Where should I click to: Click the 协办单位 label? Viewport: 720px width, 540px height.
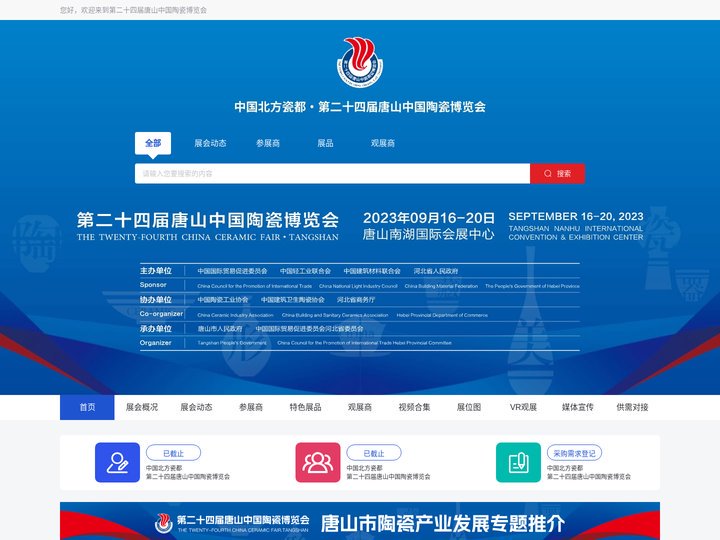156,300
